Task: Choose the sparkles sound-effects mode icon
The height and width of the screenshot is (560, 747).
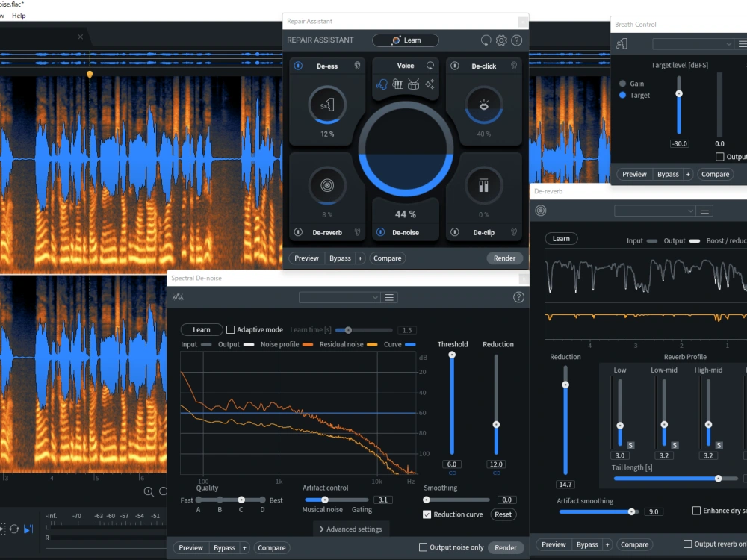Action: tap(430, 84)
